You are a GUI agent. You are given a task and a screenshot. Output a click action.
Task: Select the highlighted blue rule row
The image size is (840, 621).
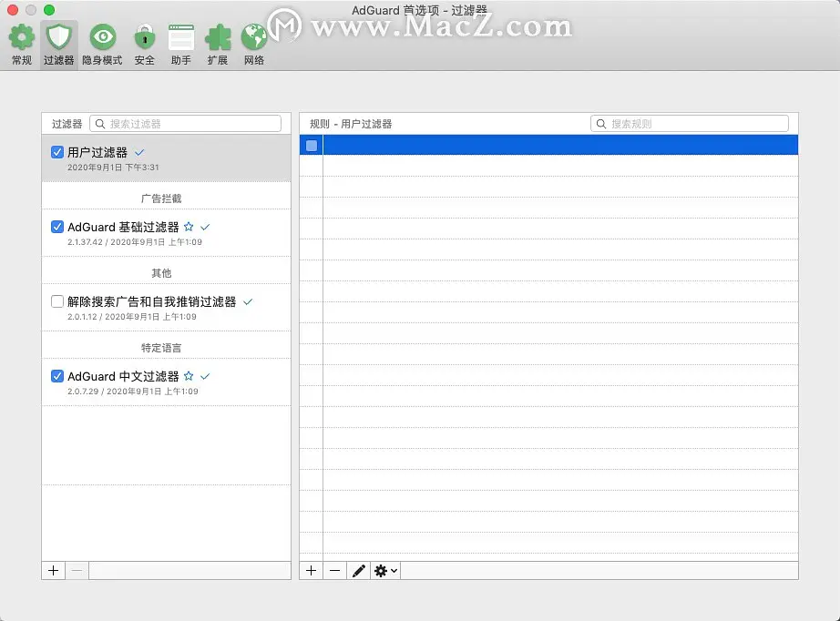(x=548, y=145)
